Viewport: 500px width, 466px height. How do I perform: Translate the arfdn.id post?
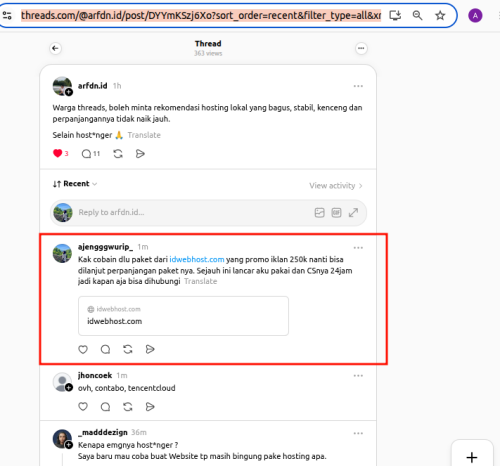144,135
